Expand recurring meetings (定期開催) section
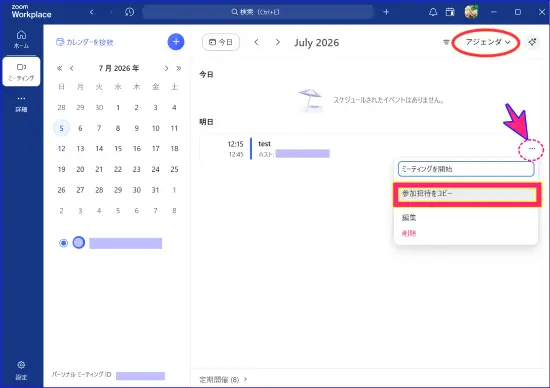 point(223,379)
